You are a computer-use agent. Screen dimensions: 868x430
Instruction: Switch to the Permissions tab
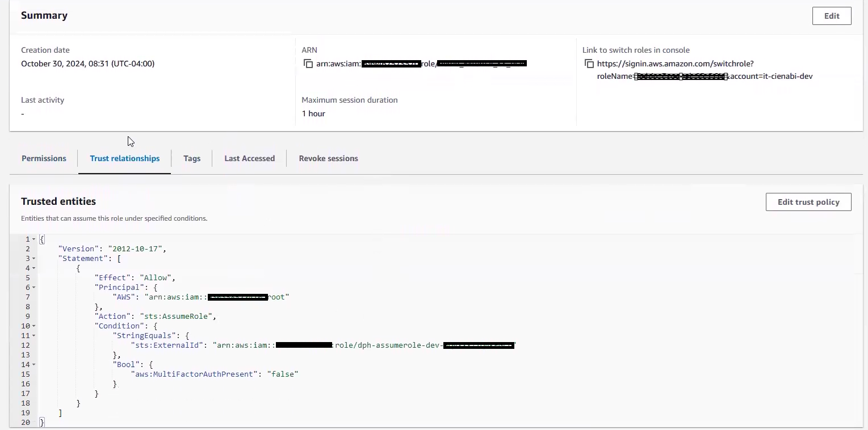[x=44, y=158]
